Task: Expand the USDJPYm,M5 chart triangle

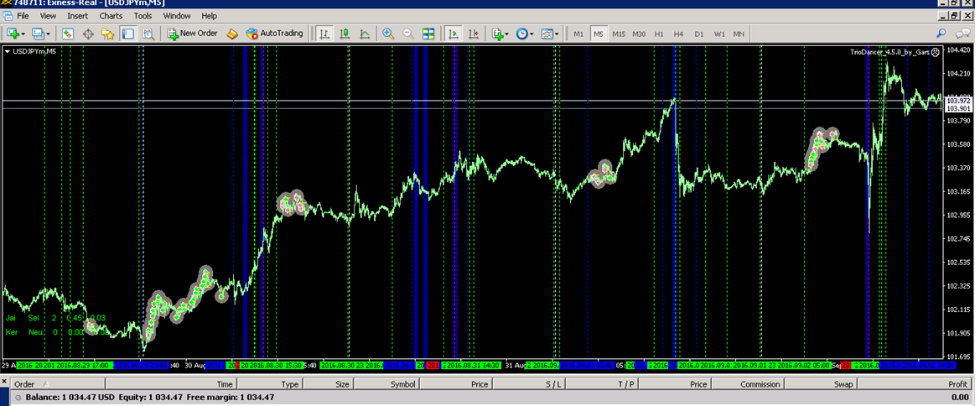Action: click(x=7, y=52)
